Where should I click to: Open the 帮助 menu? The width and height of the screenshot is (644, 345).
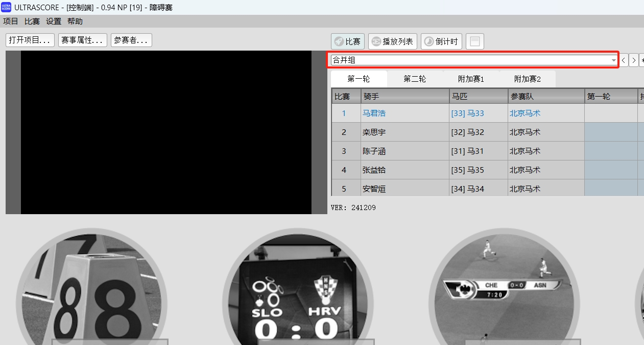[75, 21]
